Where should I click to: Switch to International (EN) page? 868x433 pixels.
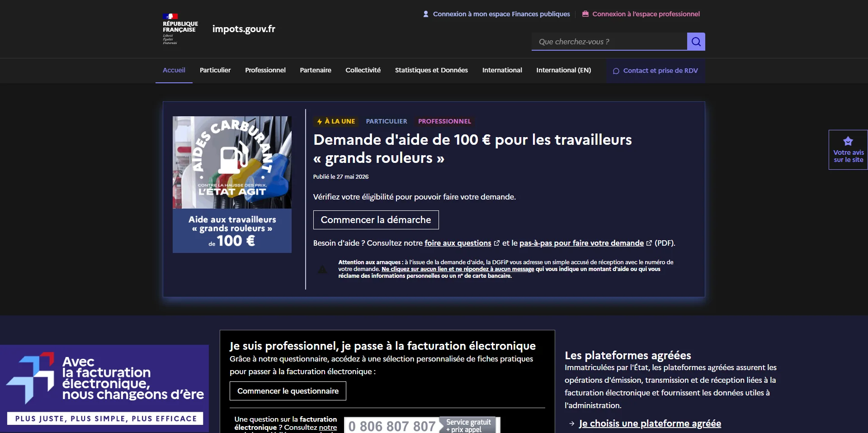pos(564,70)
